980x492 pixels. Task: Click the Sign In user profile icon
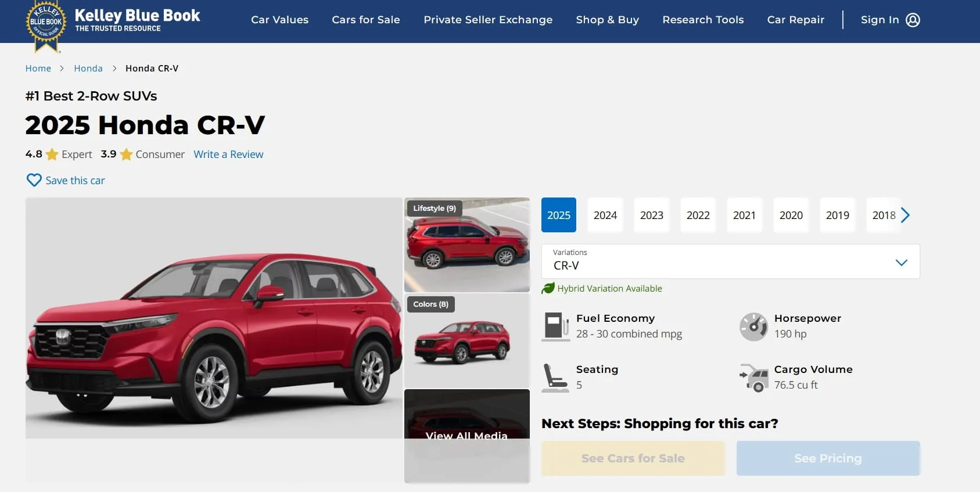(x=913, y=20)
